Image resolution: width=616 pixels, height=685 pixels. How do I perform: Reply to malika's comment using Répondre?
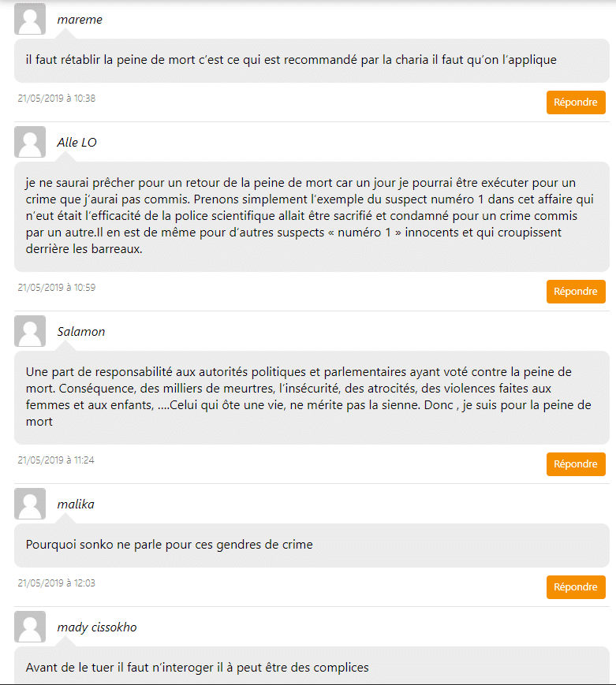pos(576,587)
